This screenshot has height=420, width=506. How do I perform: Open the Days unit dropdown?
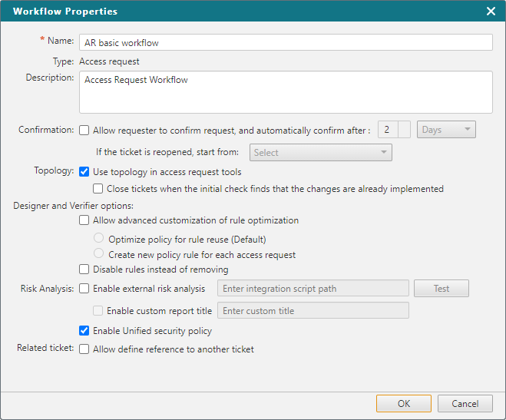446,130
